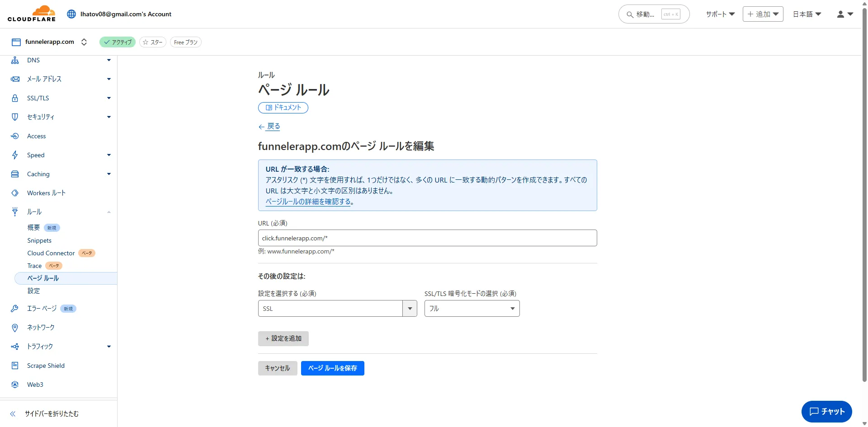Click the back arrow icon beside 戻る
This screenshot has height=427, width=868.
pos(261,127)
